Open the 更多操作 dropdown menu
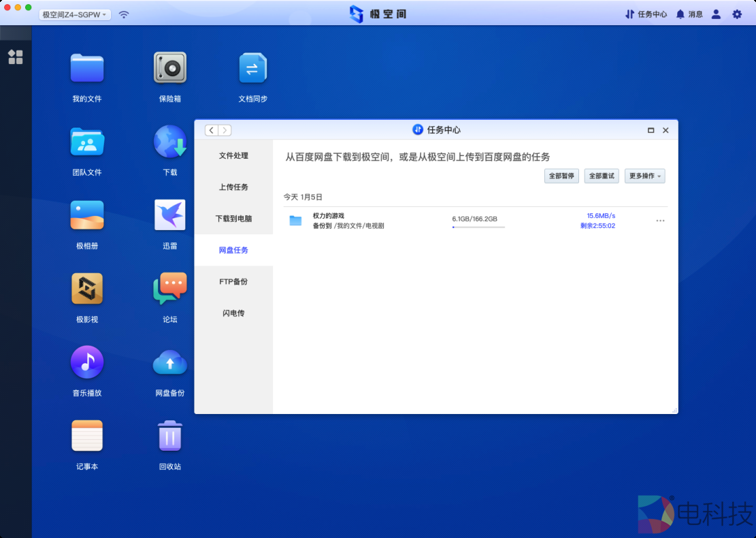The width and height of the screenshot is (756, 538). point(644,176)
